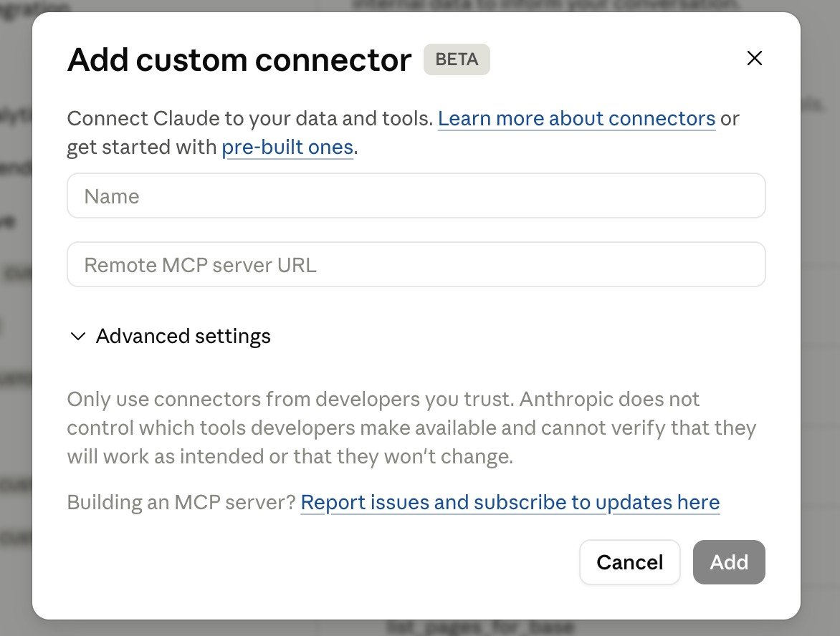This screenshot has height=636, width=840.
Task: Cancel adding the connector
Action: click(629, 562)
